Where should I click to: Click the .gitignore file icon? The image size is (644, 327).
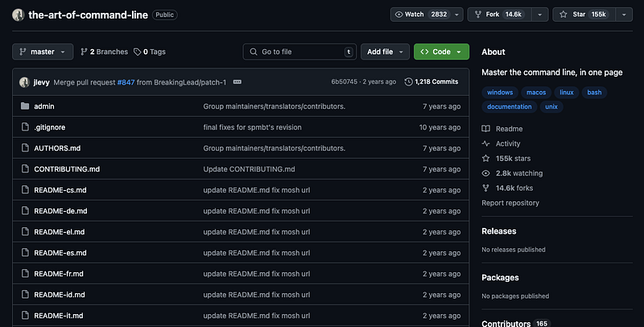pos(25,127)
